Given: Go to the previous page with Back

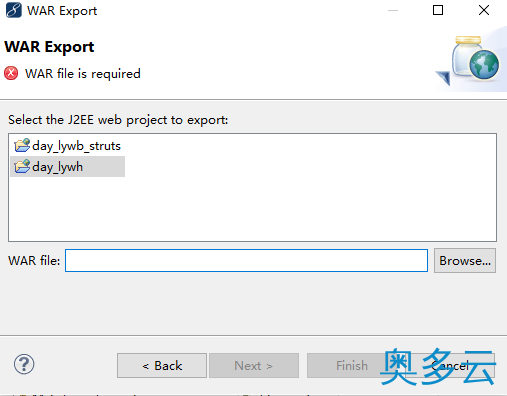Looking at the screenshot, I should coord(162,366).
